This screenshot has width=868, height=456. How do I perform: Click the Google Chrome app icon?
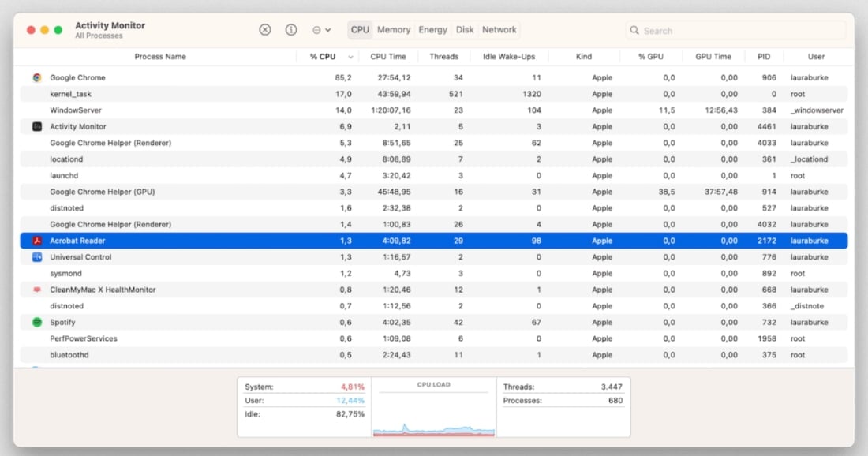pyautogui.click(x=37, y=77)
